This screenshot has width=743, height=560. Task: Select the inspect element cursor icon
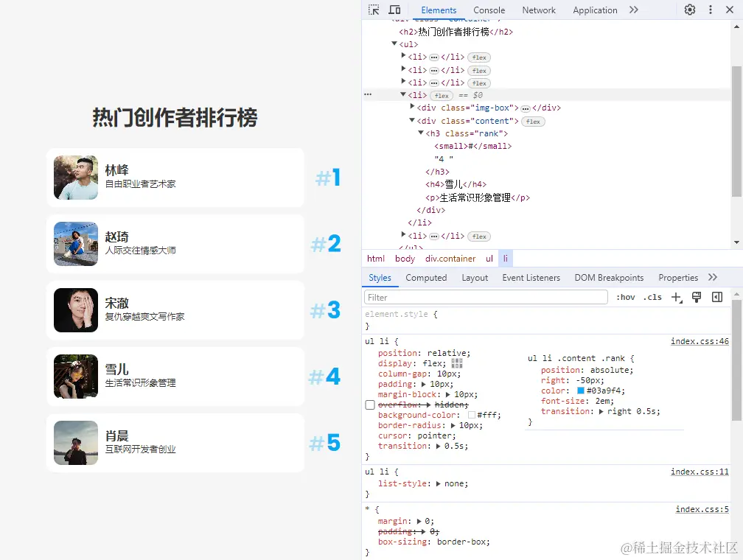(374, 10)
